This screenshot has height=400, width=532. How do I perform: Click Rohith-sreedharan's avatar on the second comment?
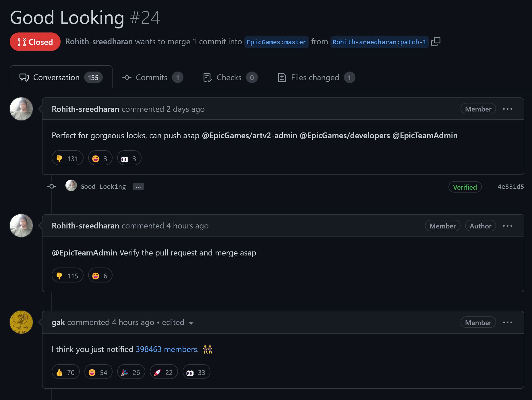point(21,226)
